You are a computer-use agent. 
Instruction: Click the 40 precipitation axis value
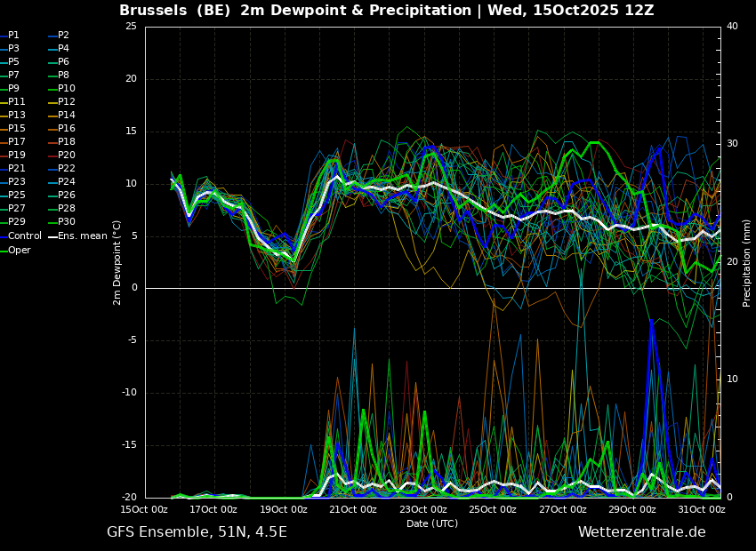pyautogui.click(x=732, y=27)
